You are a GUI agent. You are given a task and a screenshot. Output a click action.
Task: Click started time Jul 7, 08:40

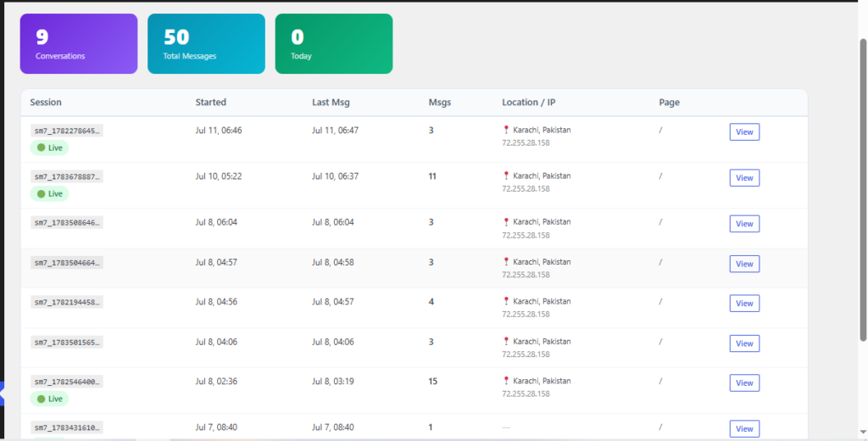pyautogui.click(x=216, y=427)
